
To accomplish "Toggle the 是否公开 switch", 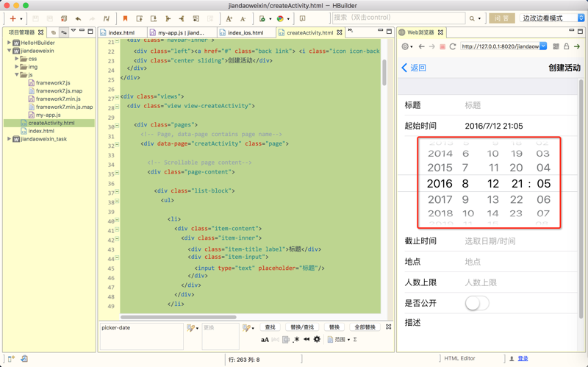I will [x=477, y=303].
